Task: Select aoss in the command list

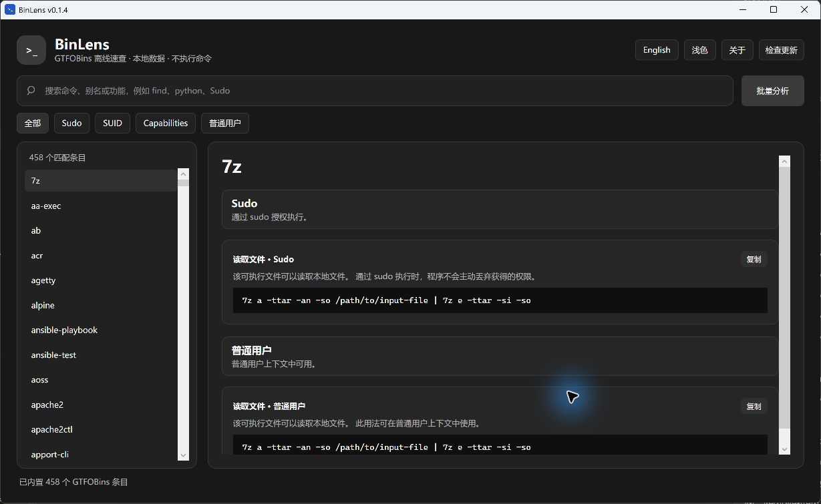Action: point(101,380)
